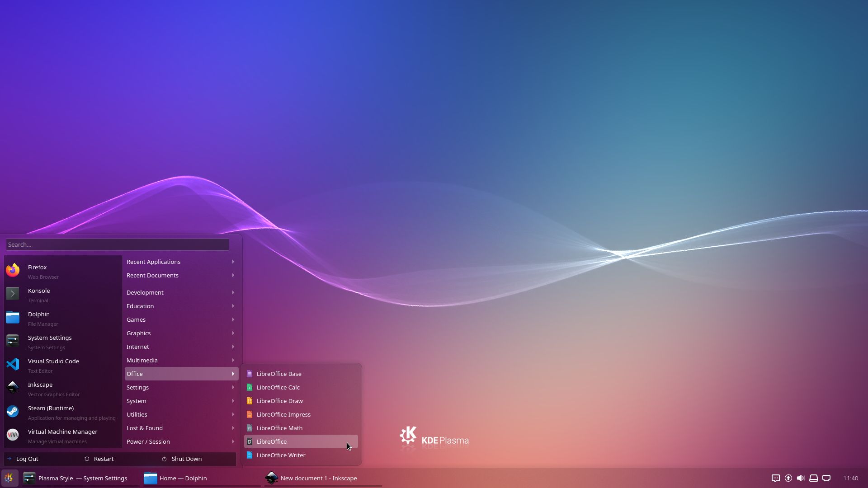The width and height of the screenshot is (868, 488).
Task: Start LibreOffice Draw
Action: click(x=280, y=401)
